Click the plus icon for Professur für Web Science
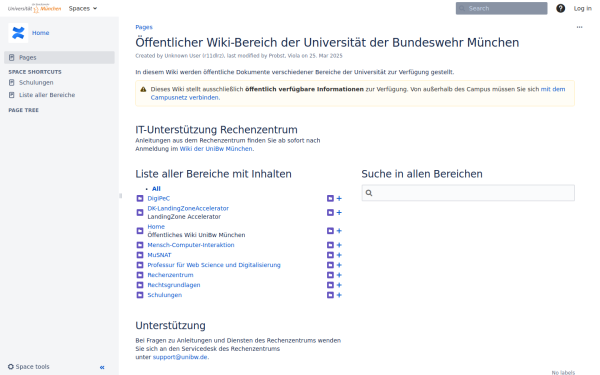The height and width of the screenshot is (375, 600). [339, 265]
